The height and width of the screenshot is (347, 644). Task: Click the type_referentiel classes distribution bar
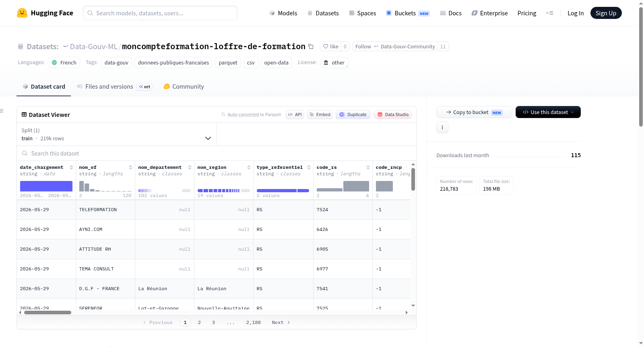(x=283, y=191)
